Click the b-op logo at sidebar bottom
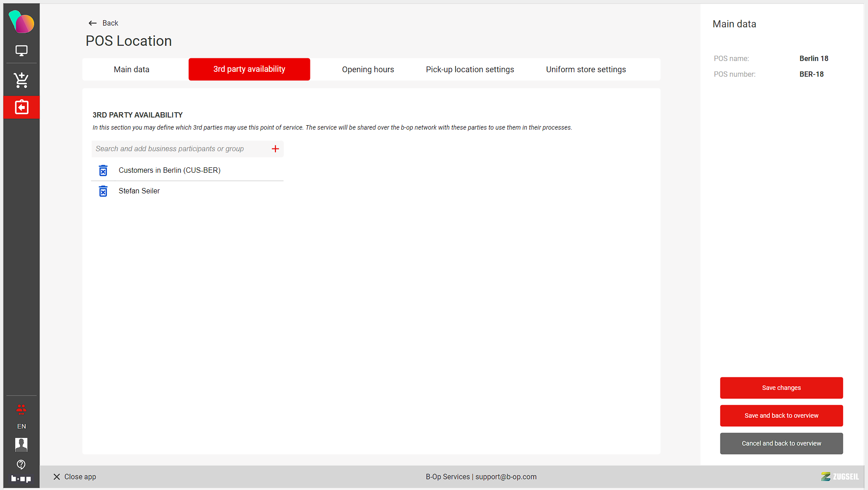 point(21,479)
